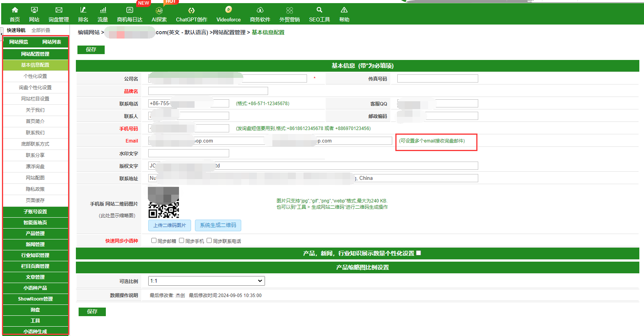Open the ChatGPT创作 icon
This screenshot has width=644, height=336.
point(191,11)
